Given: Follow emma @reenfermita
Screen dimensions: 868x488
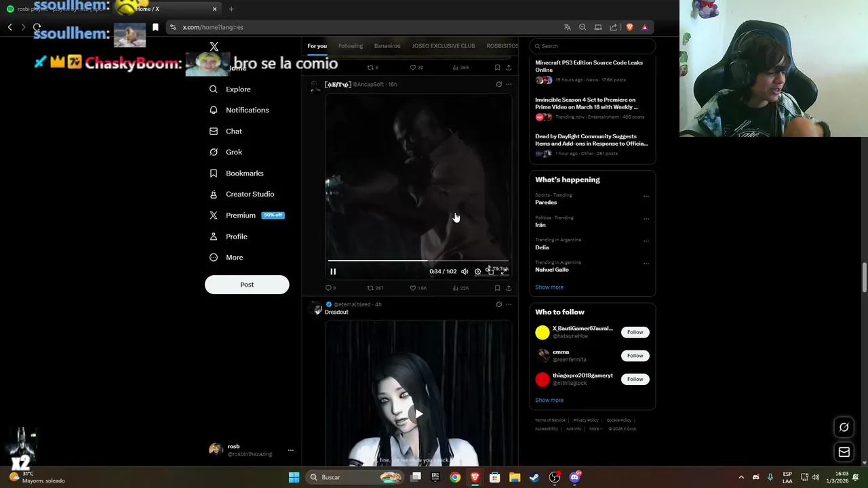Looking at the screenshot, I should pyautogui.click(x=635, y=356).
